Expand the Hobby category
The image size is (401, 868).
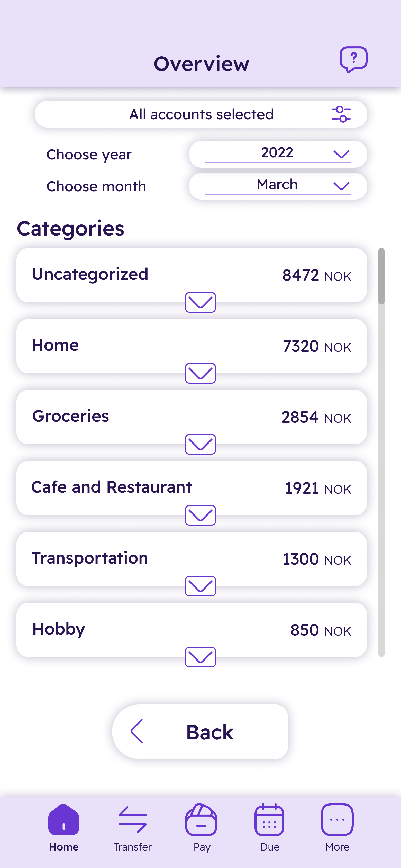[x=200, y=657]
